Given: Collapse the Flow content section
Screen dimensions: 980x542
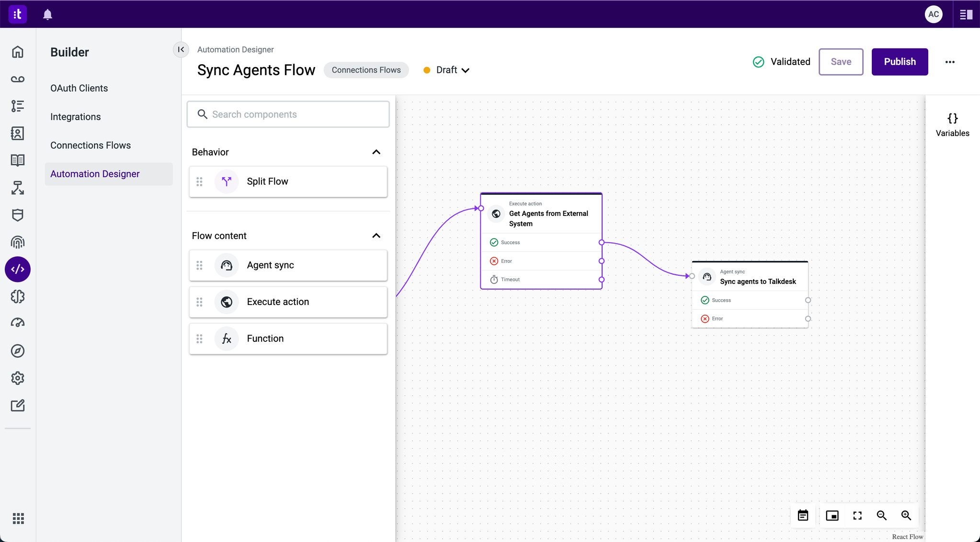Looking at the screenshot, I should pos(376,235).
